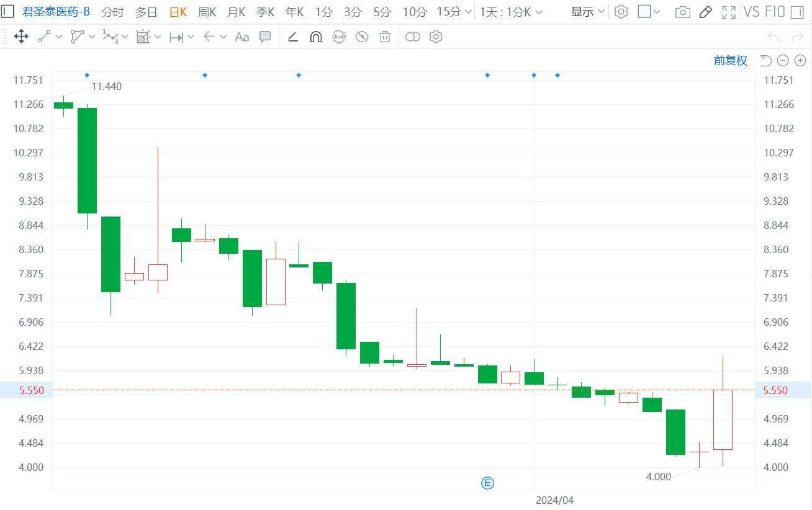Click the overlapping circles overlay icon
Screen dimensions: 812x510
(413, 37)
